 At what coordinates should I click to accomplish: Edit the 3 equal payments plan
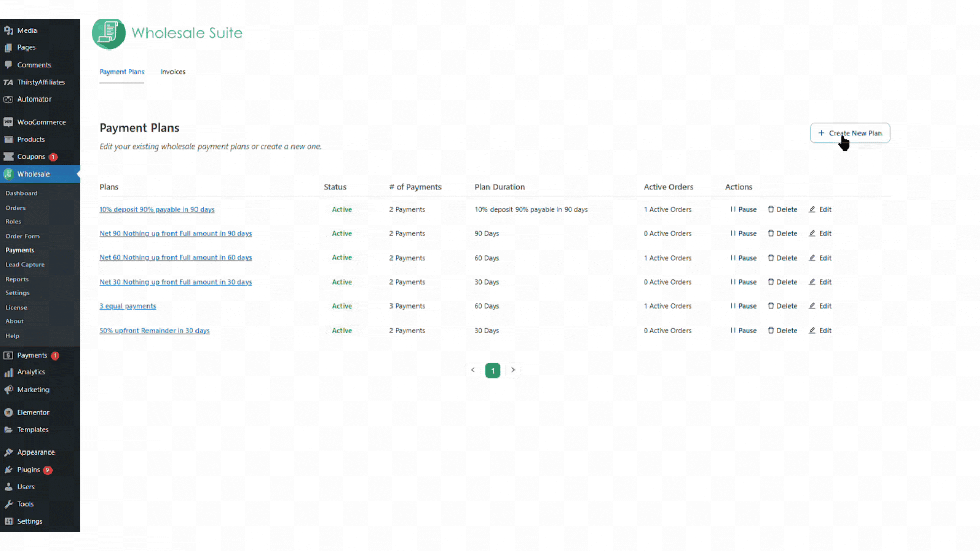pyautogui.click(x=820, y=306)
